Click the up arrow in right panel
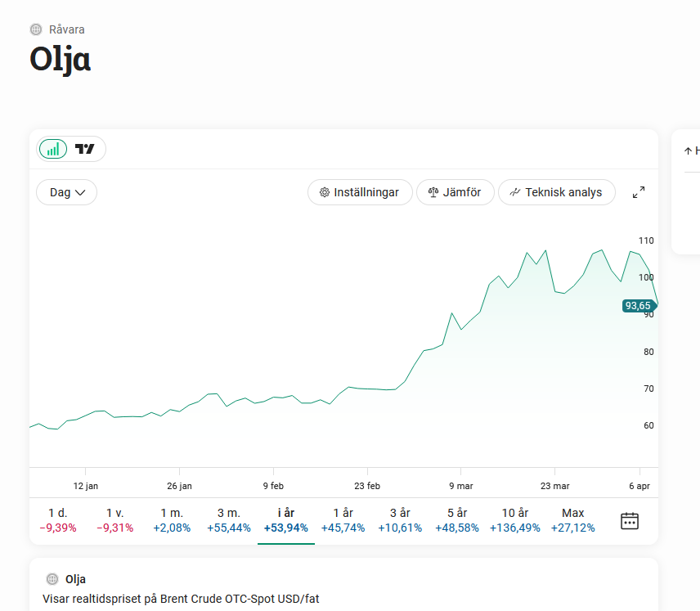 [x=688, y=151]
